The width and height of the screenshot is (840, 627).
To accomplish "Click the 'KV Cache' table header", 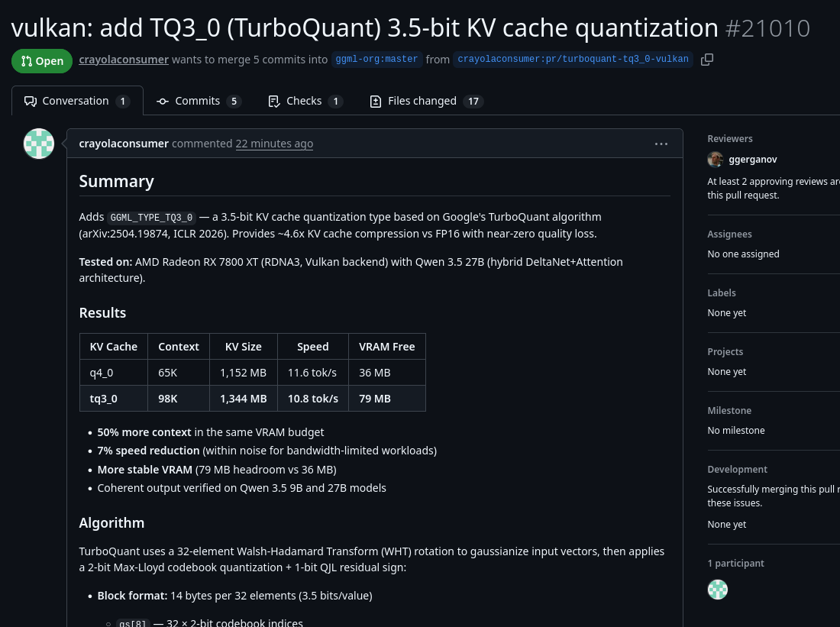I will click(114, 347).
